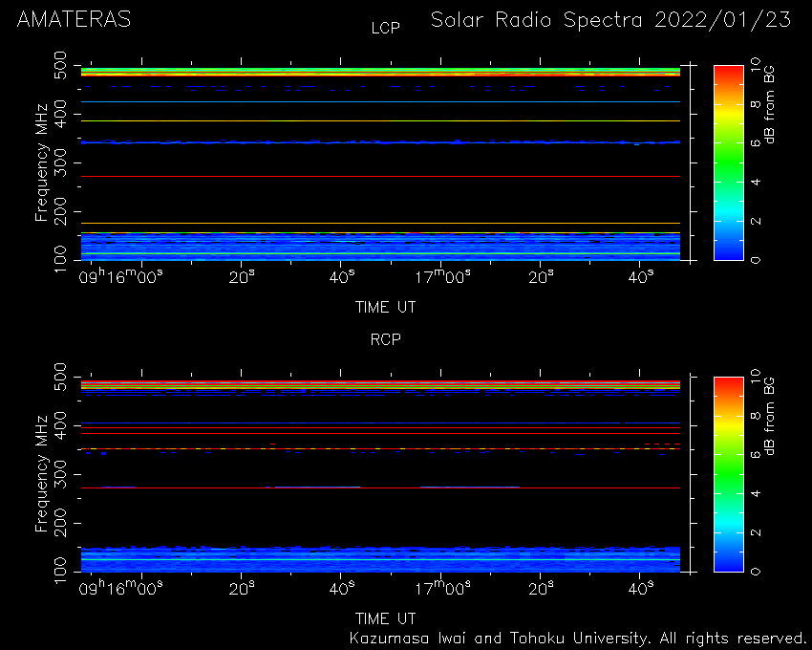Click the TIME UT axis label below LCP
This screenshot has height=650, width=812.
(x=385, y=308)
